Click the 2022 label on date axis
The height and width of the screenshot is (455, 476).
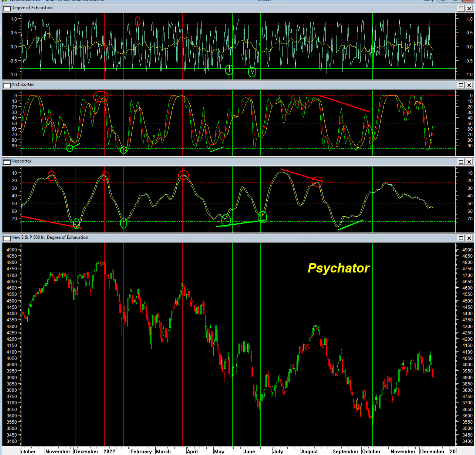[109, 451]
